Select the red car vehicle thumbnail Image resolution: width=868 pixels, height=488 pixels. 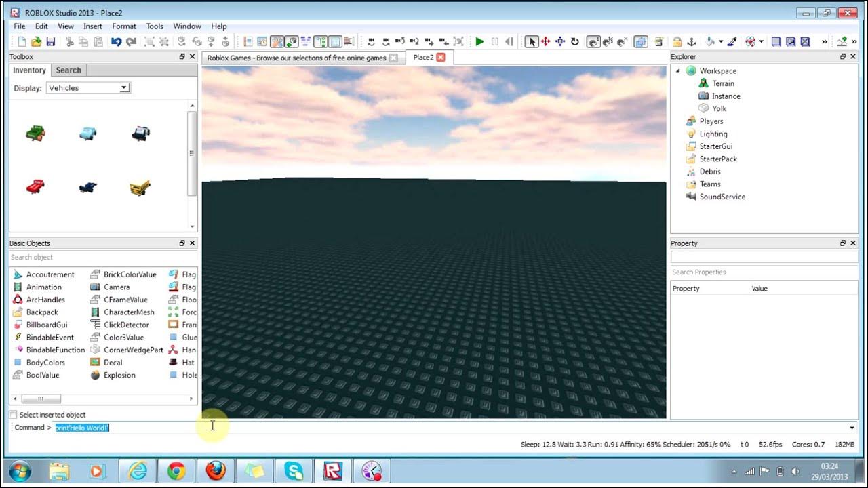(x=35, y=186)
